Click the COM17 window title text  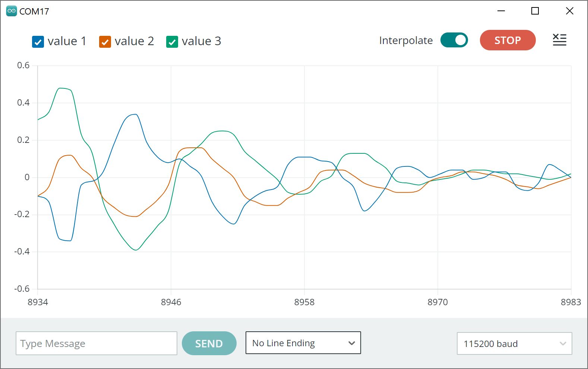coord(34,12)
